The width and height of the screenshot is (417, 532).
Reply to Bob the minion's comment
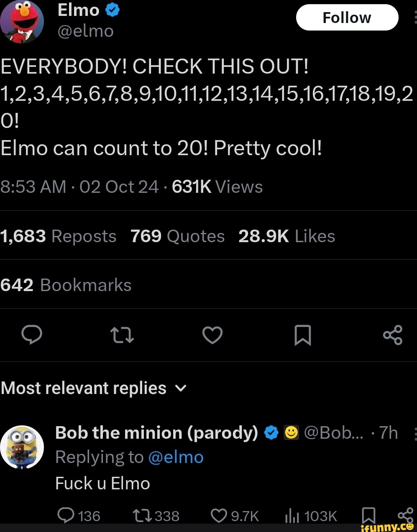(66, 516)
